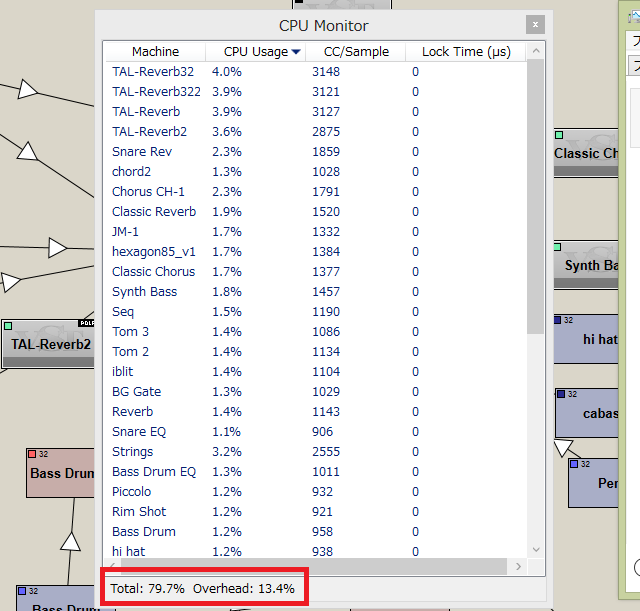The width and height of the screenshot is (640, 611).
Task: Click the Lock Time (µs) column header
Action: click(x=466, y=52)
